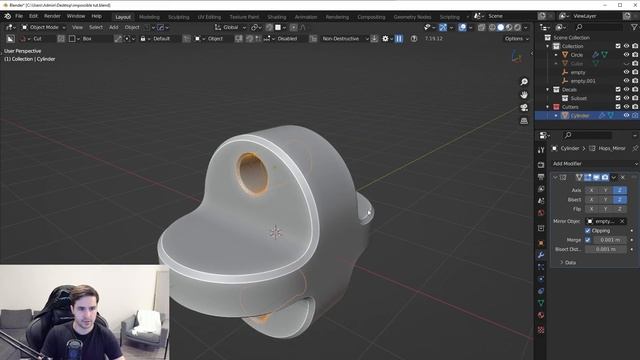
Task: Toggle the show overlays button
Action: (462, 27)
